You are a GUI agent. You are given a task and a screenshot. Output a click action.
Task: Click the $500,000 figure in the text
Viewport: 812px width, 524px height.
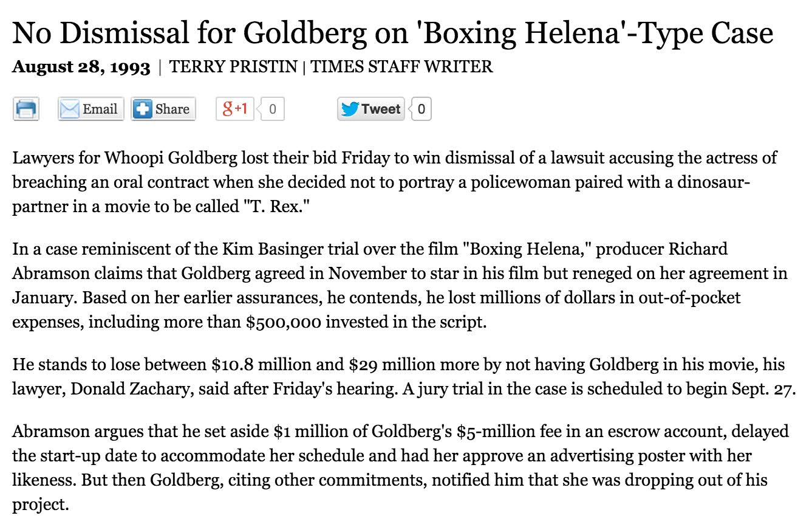(284, 322)
